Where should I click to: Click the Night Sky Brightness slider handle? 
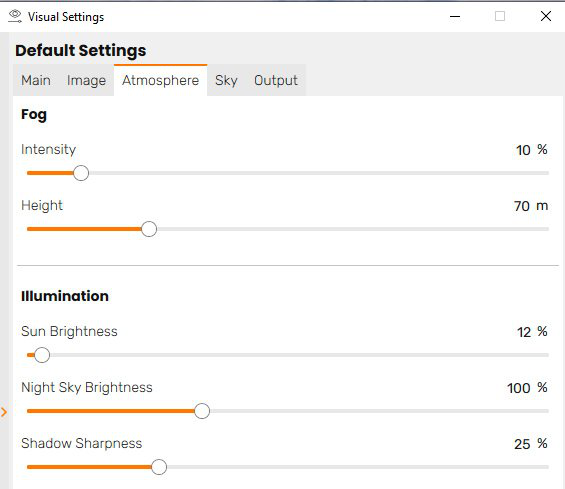202,411
